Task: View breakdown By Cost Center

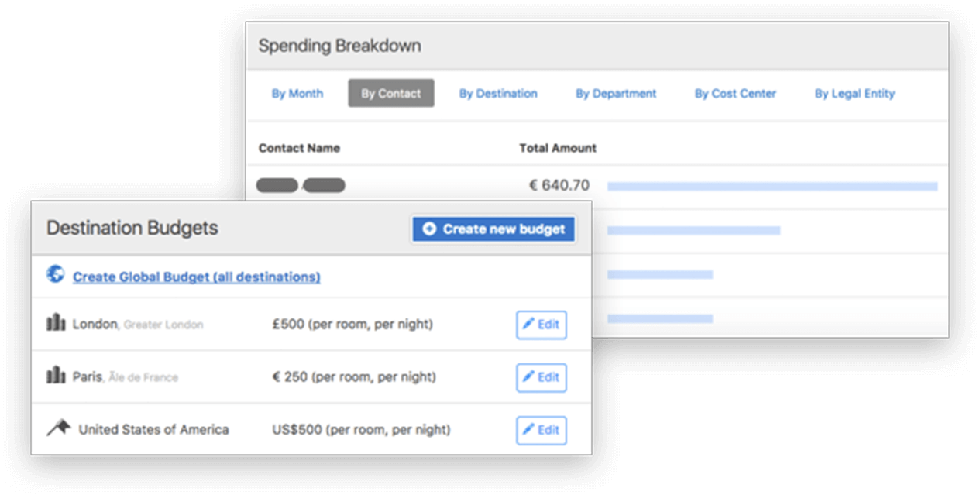Action: pyautogui.click(x=735, y=94)
